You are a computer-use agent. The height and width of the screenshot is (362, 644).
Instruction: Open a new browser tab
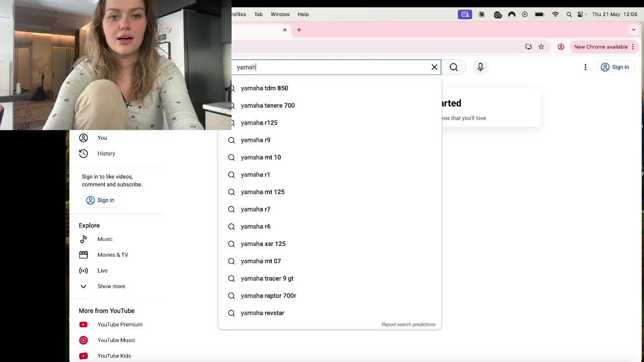(299, 30)
